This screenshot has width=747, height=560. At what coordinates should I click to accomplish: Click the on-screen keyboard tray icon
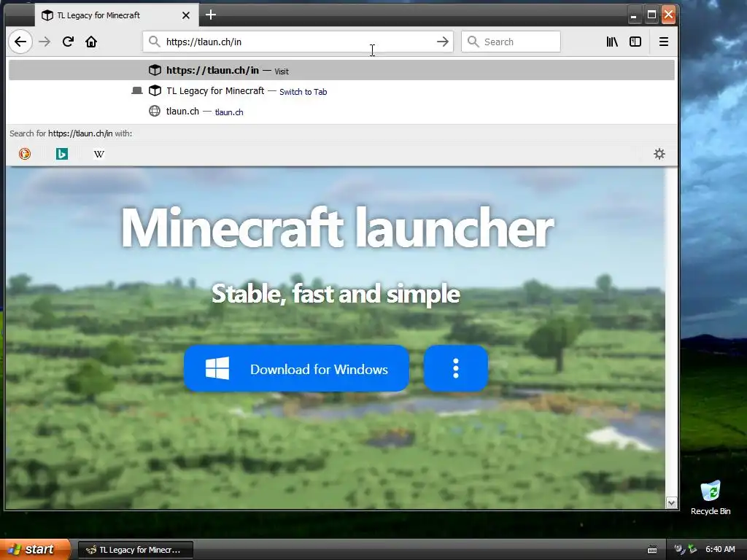tap(652, 550)
